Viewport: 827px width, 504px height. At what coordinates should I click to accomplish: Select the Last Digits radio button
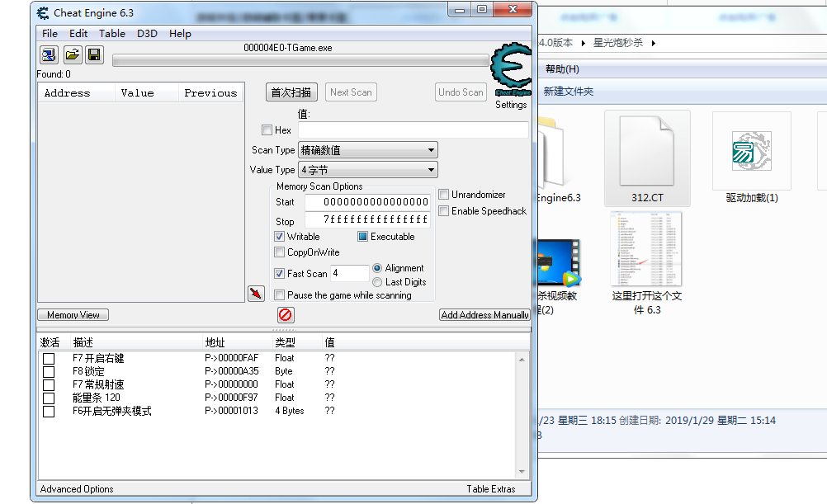point(377,282)
